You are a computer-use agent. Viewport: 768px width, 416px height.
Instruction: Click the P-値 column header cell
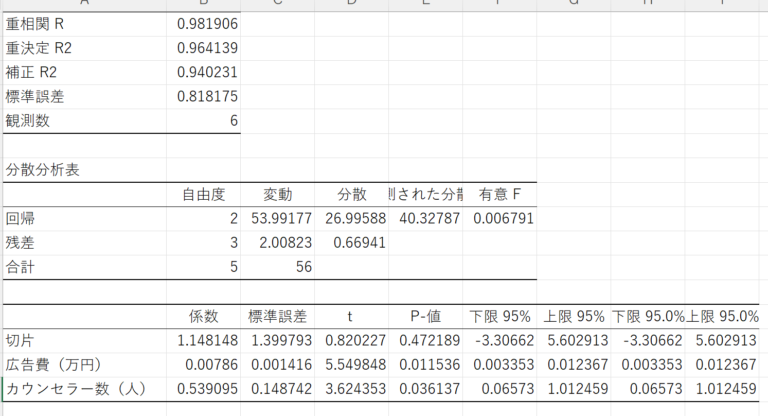[425, 316]
